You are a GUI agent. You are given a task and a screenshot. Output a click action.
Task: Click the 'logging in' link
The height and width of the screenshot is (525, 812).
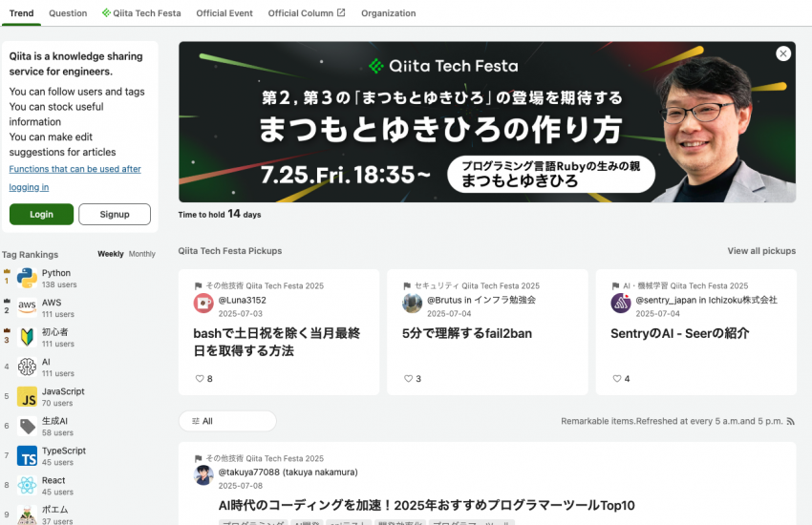[x=29, y=187]
